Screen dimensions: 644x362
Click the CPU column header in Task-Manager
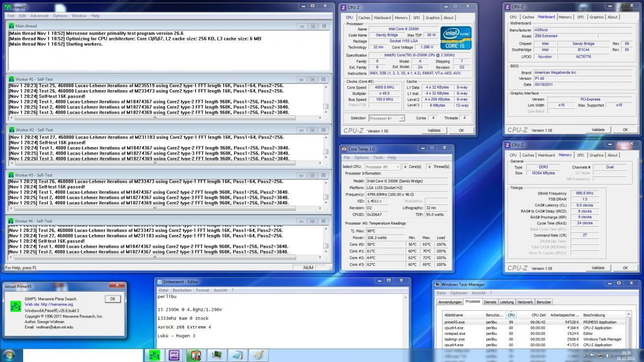pyautogui.click(x=511, y=315)
